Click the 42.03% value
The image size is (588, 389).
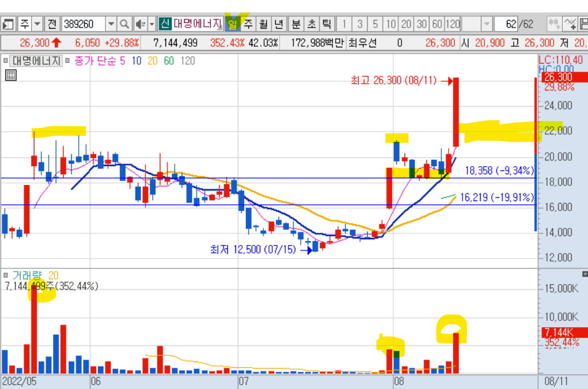click(263, 42)
